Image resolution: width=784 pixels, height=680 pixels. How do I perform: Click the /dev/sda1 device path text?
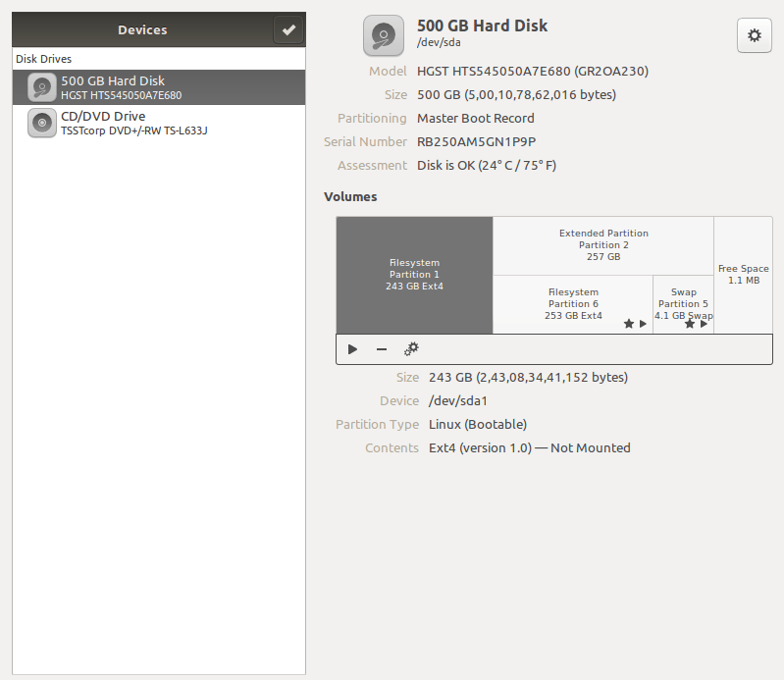coord(458,400)
